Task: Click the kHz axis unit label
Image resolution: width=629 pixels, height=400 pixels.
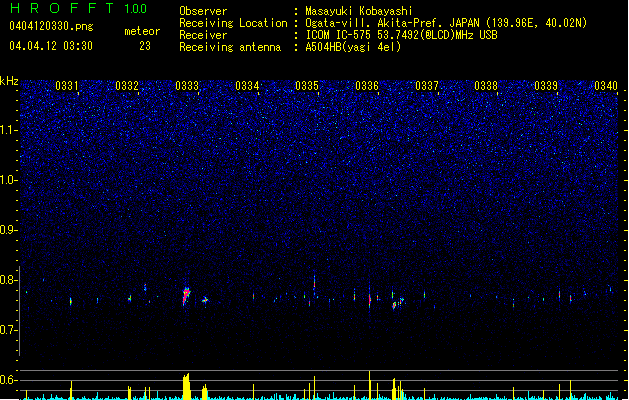Action: tap(9, 81)
